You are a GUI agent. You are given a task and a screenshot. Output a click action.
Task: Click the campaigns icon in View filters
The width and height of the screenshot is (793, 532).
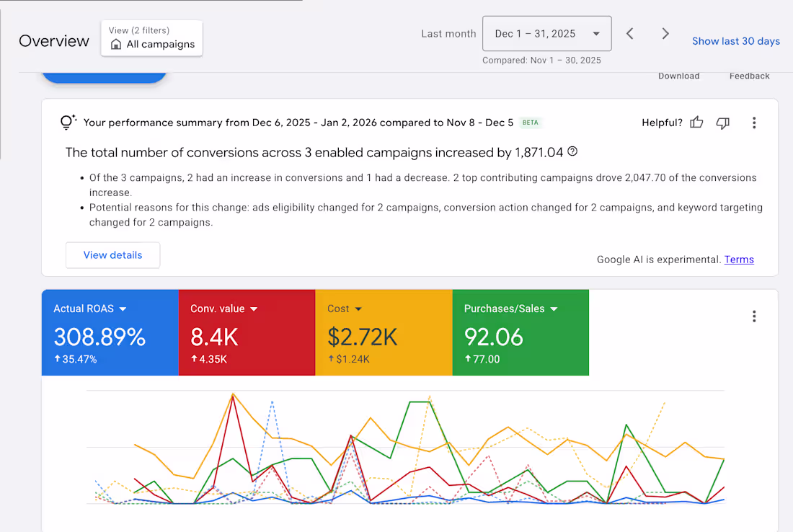(x=116, y=45)
